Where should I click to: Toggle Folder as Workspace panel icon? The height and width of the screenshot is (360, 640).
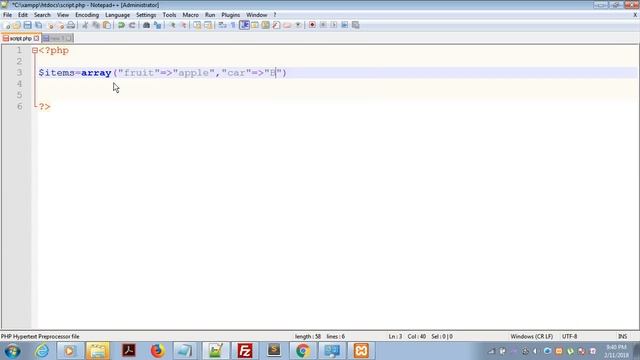point(287,25)
